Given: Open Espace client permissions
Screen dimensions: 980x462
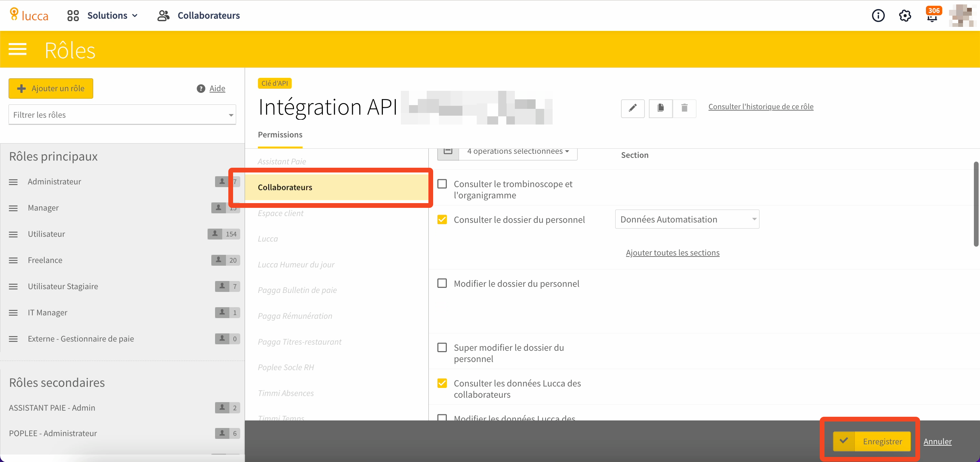Looking at the screenshot, I should [281, 213].
